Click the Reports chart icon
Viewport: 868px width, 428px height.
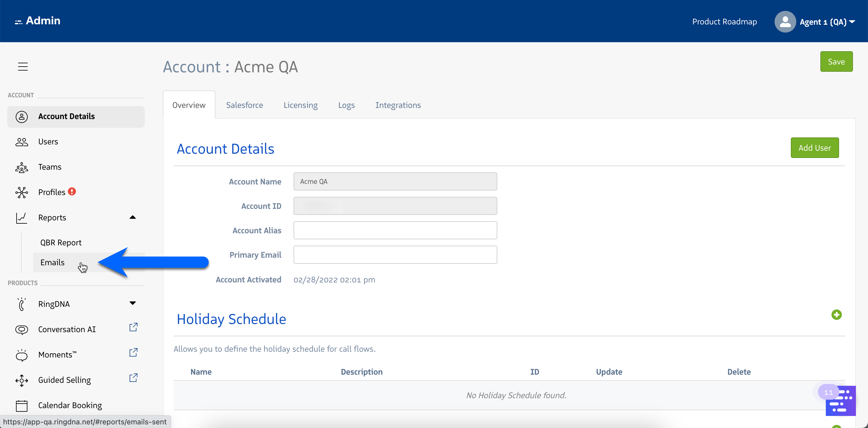(22, 218)
